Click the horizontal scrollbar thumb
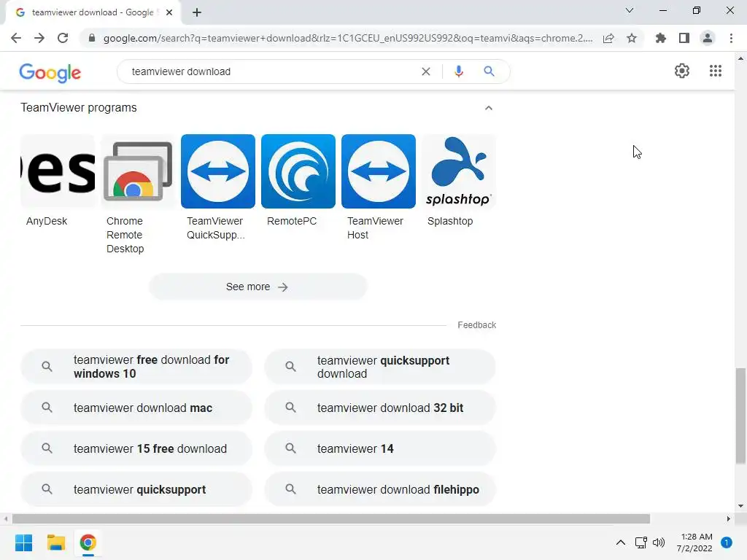This screenshot has height=560, width=747. click(331, 518)
